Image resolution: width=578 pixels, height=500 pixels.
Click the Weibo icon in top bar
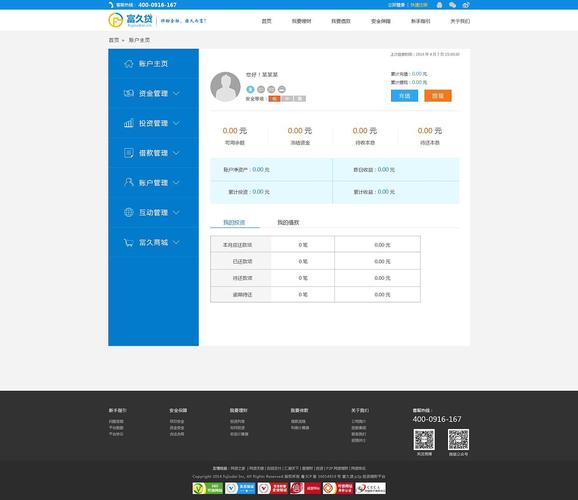[466, 5]
